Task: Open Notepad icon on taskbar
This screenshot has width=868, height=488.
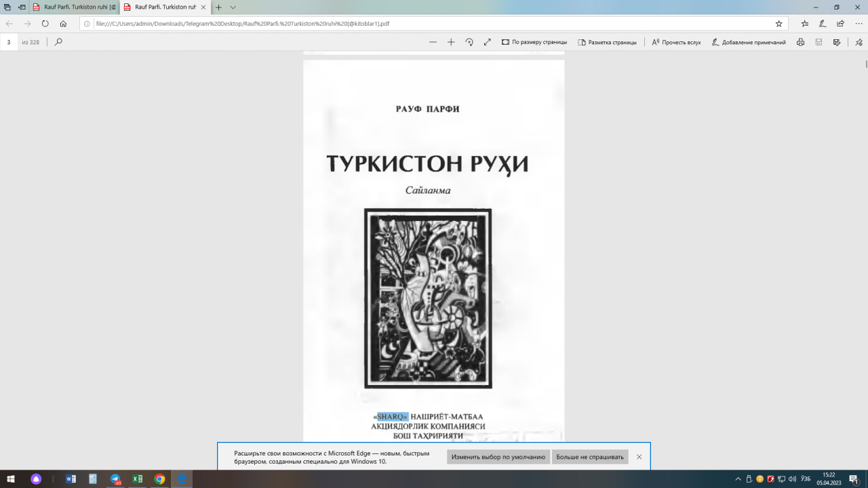Action: (x=93, y=479)
